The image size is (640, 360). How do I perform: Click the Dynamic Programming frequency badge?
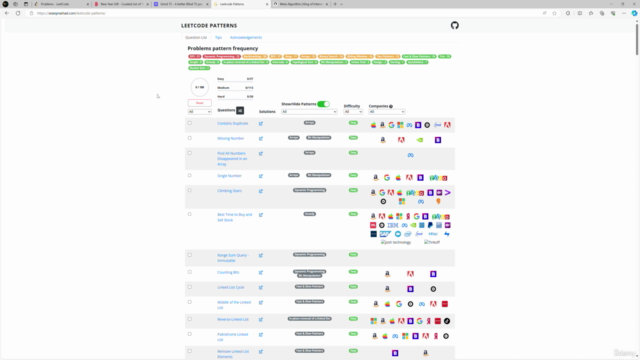point(222,56)
